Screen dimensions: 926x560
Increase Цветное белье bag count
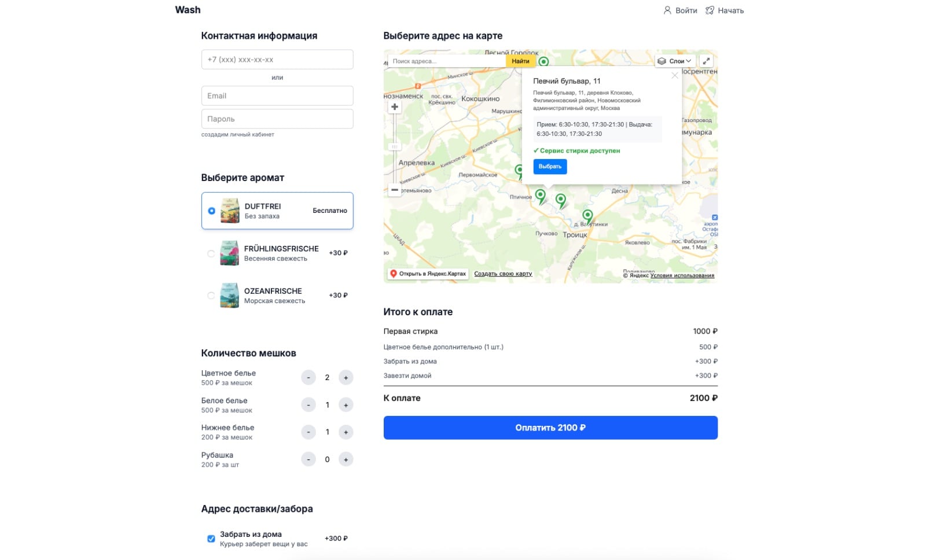[346, 378]
